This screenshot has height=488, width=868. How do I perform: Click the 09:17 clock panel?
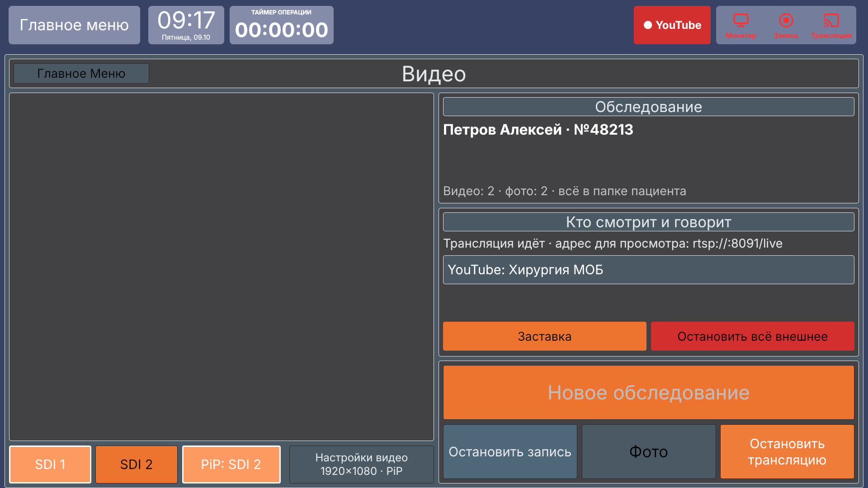click(186, 25)
